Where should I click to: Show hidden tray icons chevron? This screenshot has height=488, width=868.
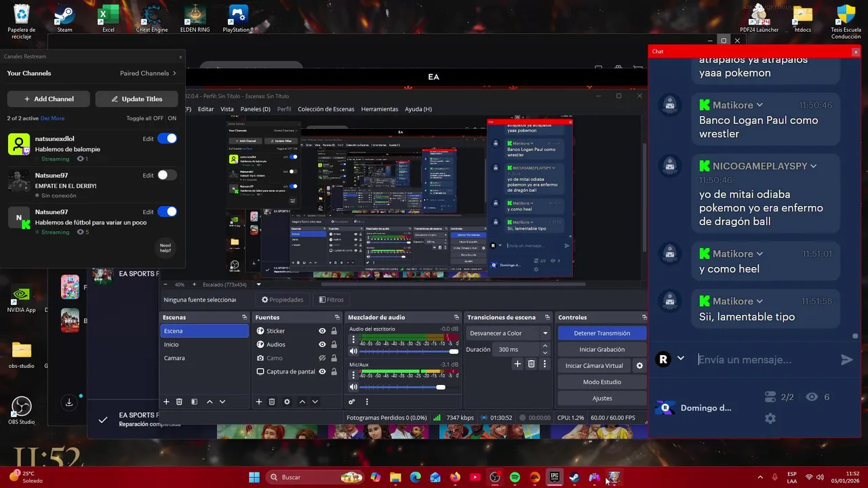click(759, 477)
